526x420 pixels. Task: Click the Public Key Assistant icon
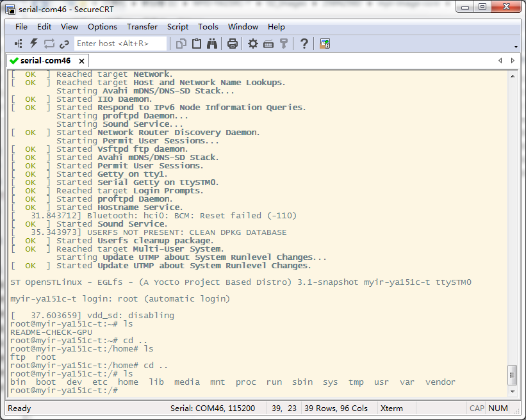click(283, 44)
